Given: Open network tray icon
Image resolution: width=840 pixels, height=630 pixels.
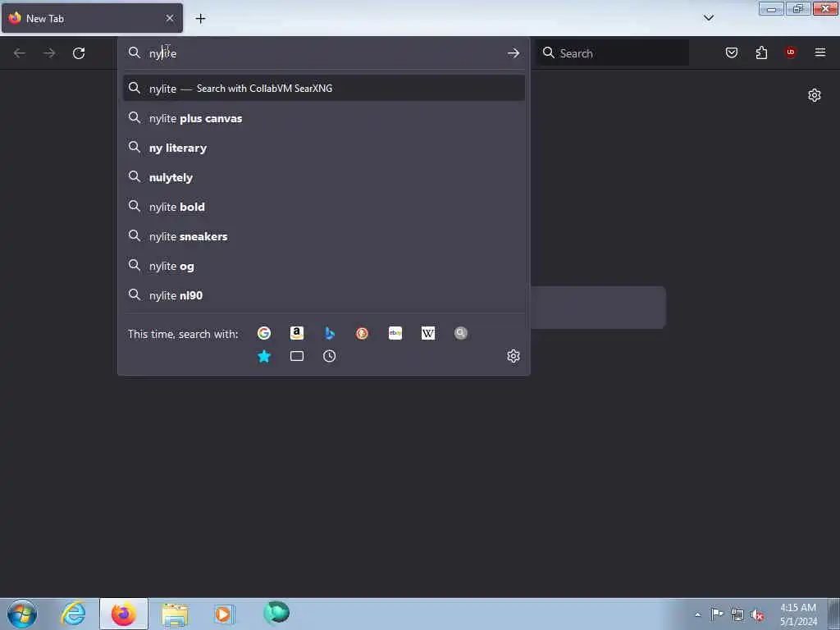Looking at the screenshot, I should pos(737,614).
